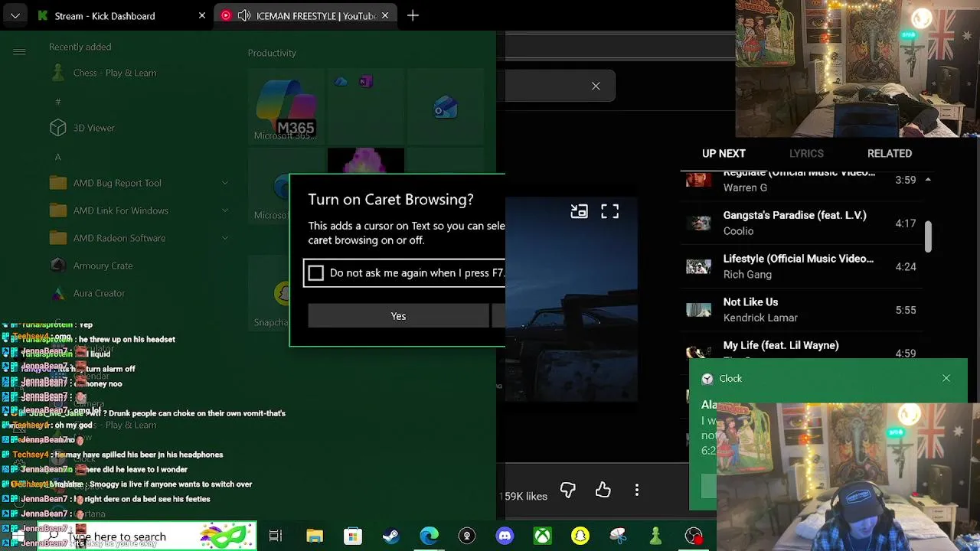Enter fullscreen on video player

click(609, 212)
